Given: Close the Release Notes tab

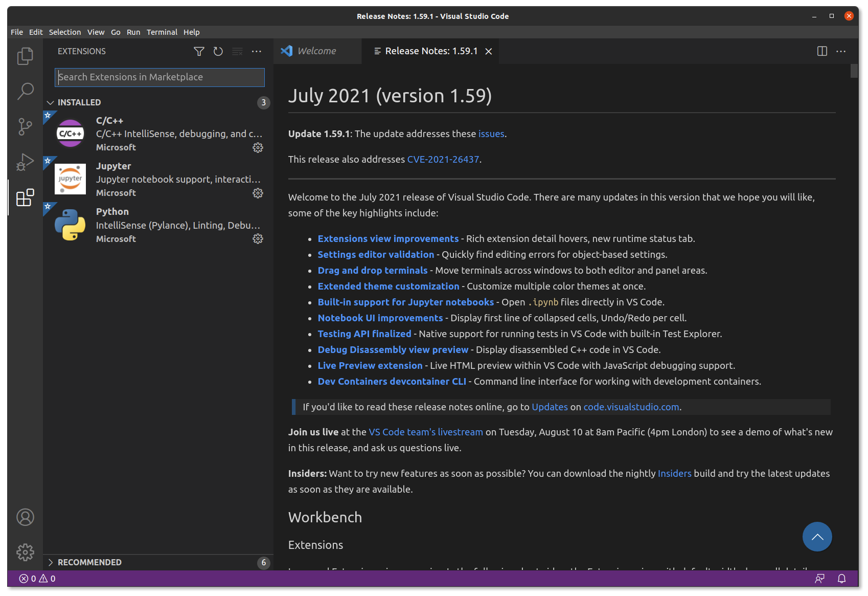Looking at the screenshot, I should tap(489, 51).
